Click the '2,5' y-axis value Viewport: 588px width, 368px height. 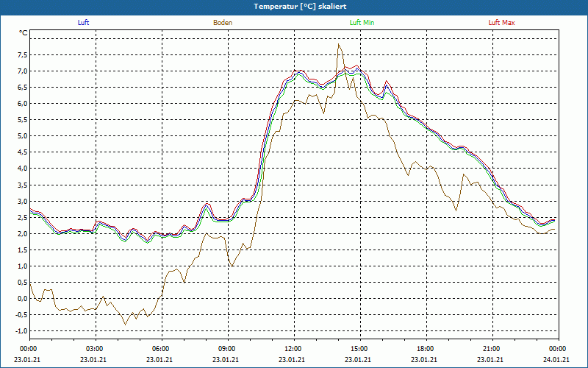[22, 217]
